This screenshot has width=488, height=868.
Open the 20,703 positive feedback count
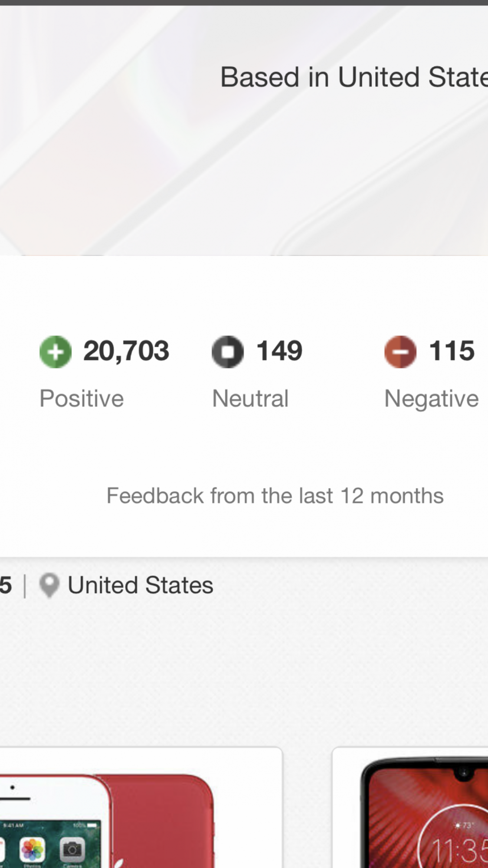pos(126,351)
